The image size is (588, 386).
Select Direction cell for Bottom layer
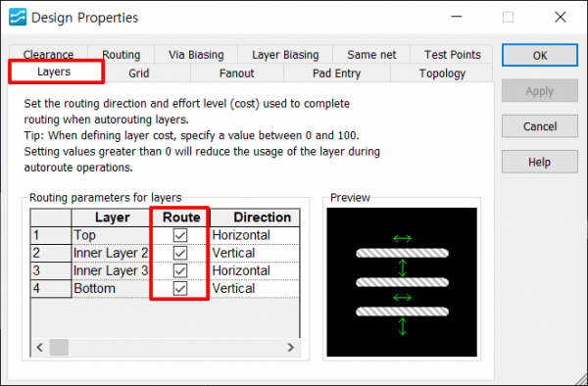coord(255,289)
